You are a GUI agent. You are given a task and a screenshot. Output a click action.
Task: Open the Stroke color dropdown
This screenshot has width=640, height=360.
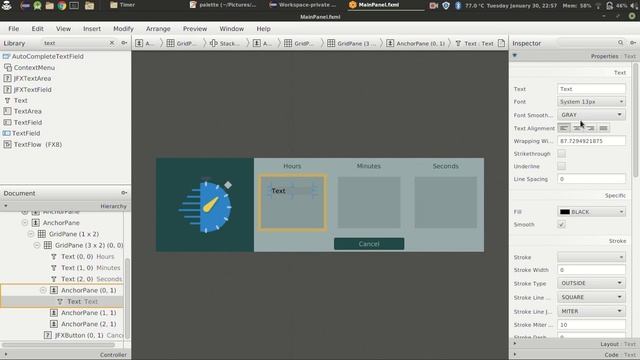coord(591,257)
